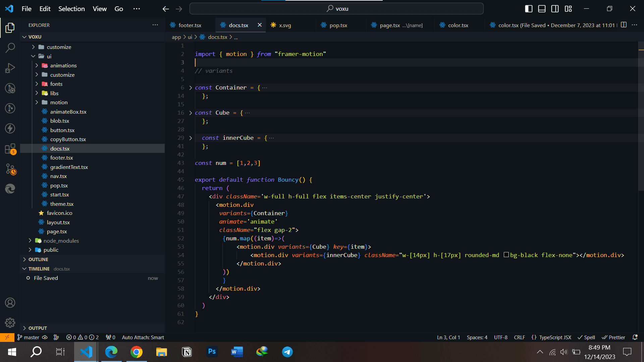The height and width of the screenshot is (362, 644).
Task: Click the ui breadcrumb segment
Action: coord(190,37)
